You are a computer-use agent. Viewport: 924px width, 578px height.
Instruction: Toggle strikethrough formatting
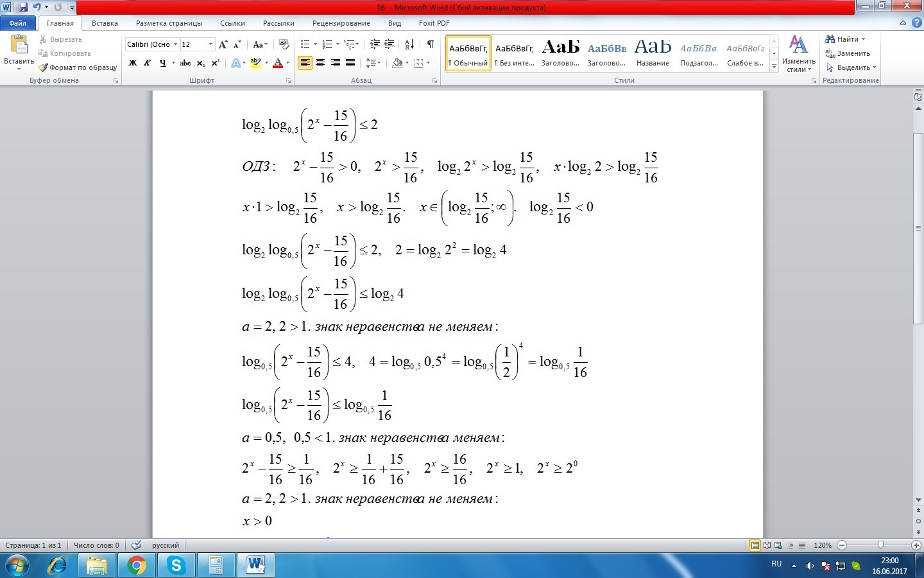185,63
